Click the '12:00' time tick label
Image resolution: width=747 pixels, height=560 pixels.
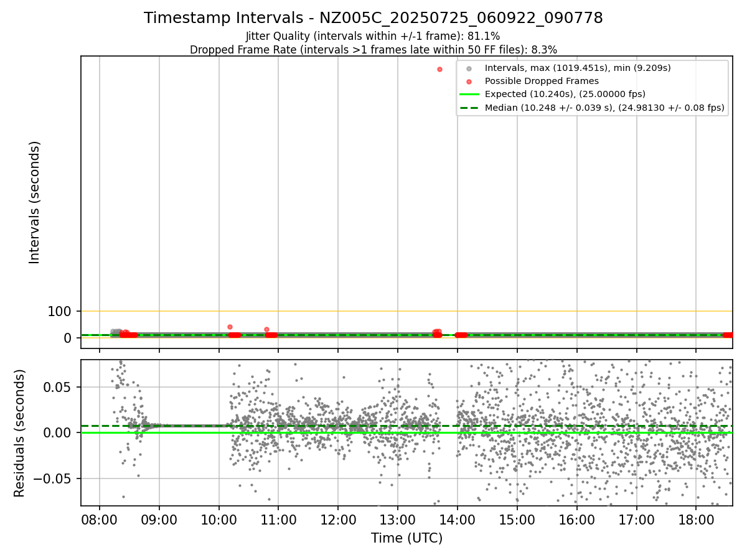tap(338, 520)
